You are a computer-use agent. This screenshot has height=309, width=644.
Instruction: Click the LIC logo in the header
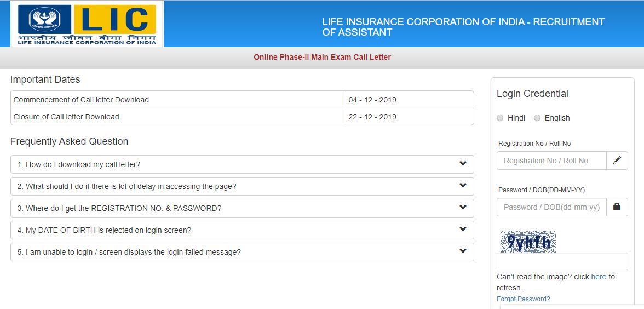(87, 24)
